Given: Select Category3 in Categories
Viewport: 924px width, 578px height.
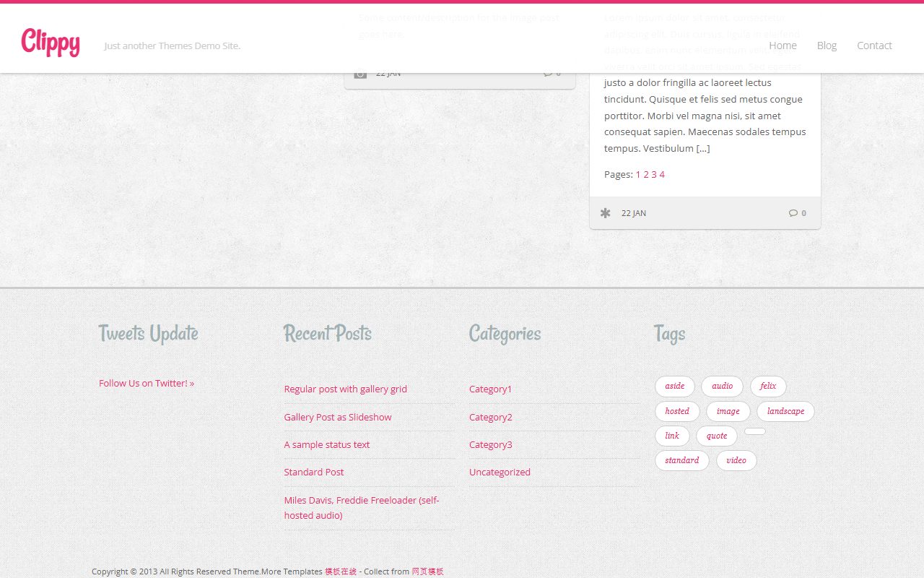Looking at the screenshot, I should 491,444.
